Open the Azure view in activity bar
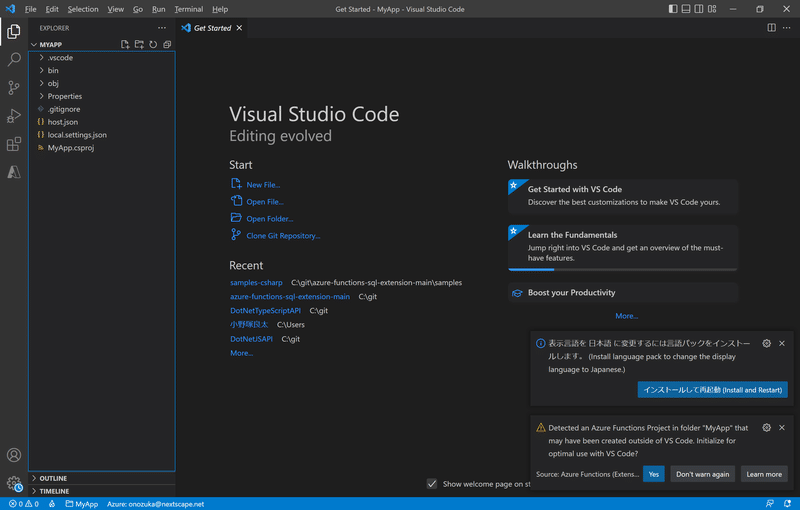800x510 pixels. pyautogui.click(x=14, y=172)
